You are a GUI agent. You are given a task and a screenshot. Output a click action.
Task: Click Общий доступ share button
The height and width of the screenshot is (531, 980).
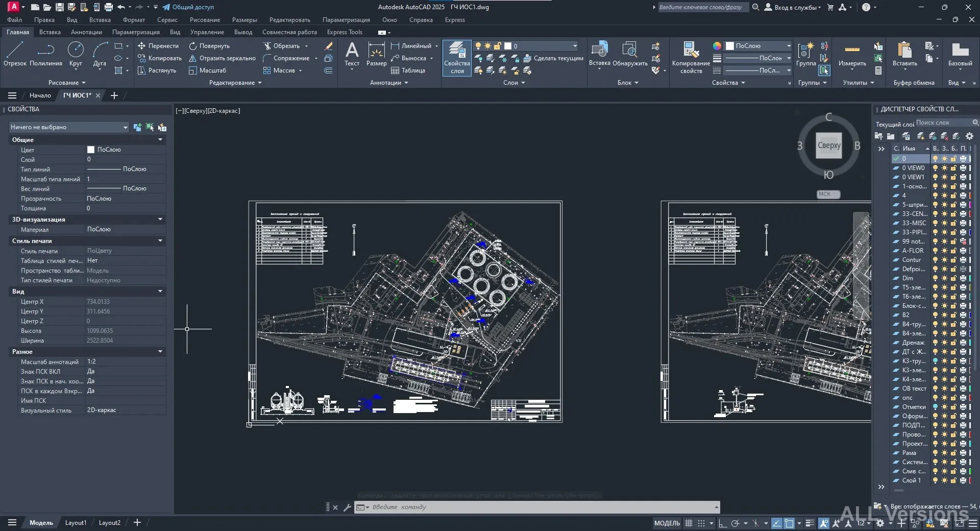pyautogui.click(x=188, y=7)
